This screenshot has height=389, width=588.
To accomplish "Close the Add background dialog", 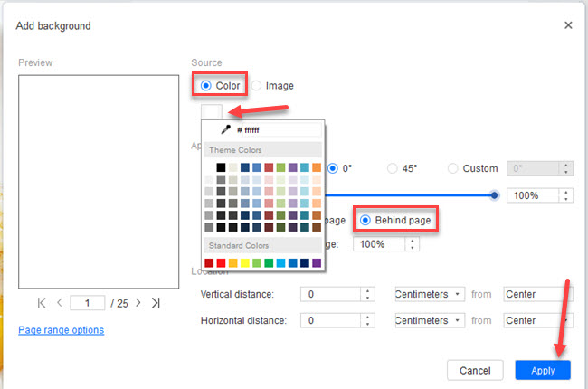I will click(x=568, y=25).
